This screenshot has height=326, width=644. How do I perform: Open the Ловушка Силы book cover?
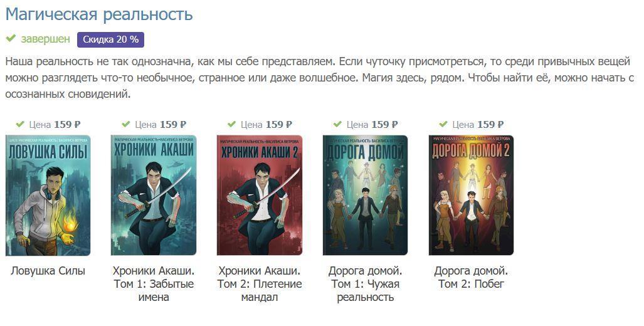pos(48,196)
